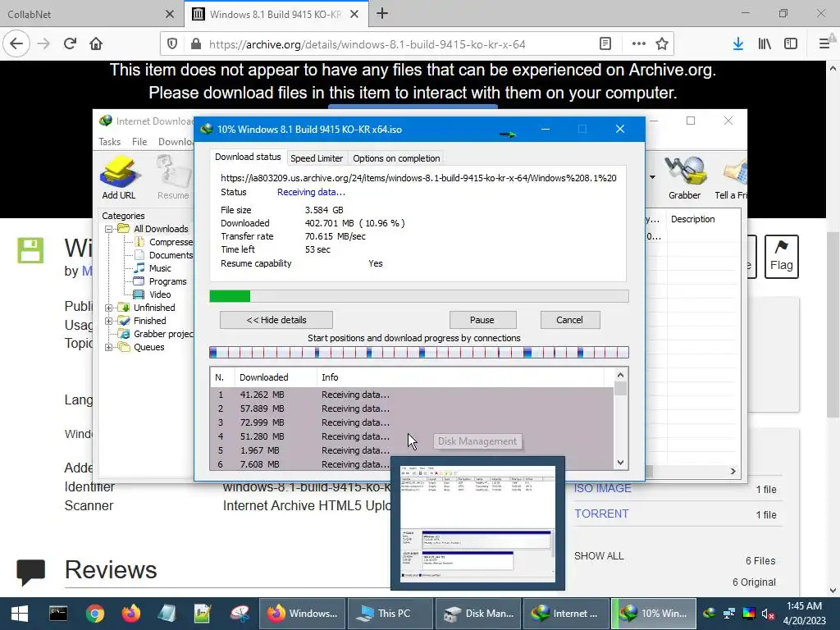Click the Flag button on archive page

point(781,257)
